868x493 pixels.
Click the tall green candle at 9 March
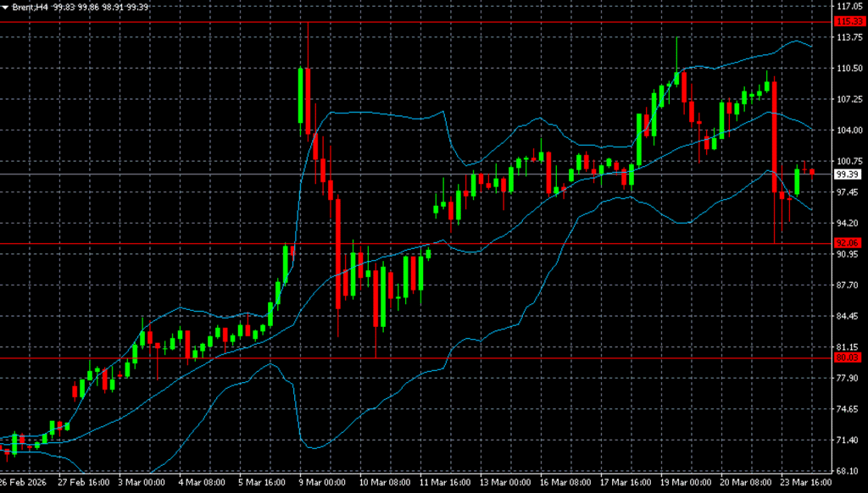click(x=300, y=96)
